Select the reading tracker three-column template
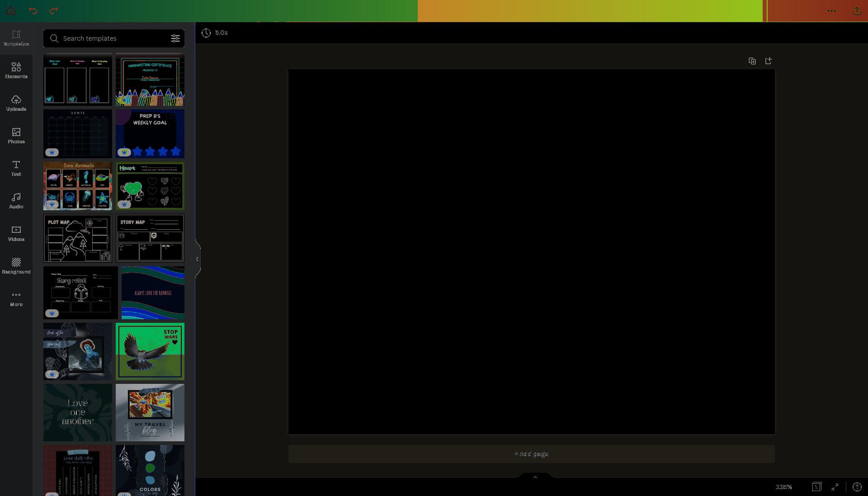 (78, 80)
